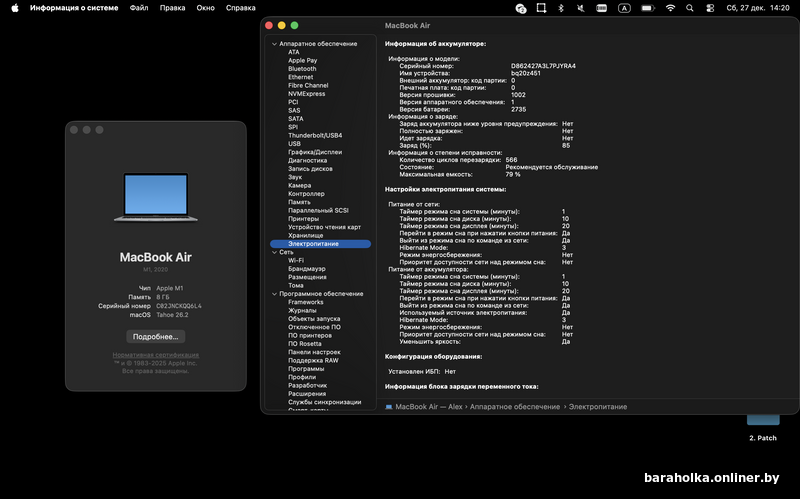800x499 pixels.
Task: Collapse the Программное обеспечение section
Action: (273, 294)
